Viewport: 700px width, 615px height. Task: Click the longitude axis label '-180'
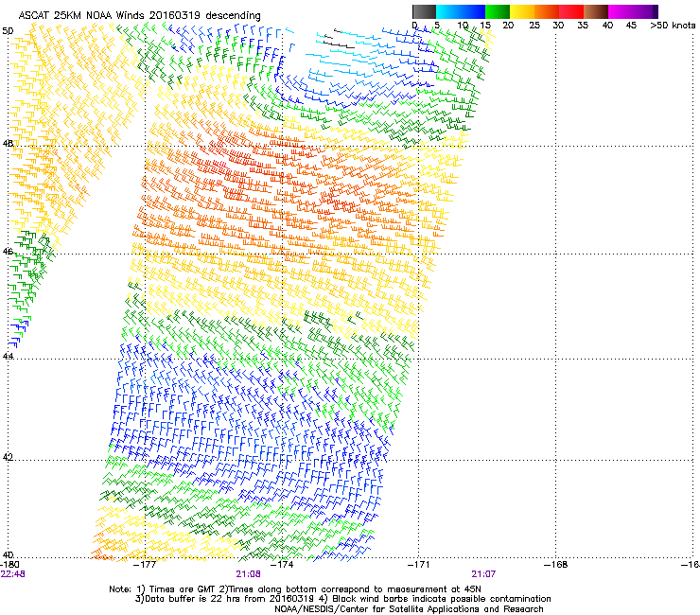click(9, 565)
